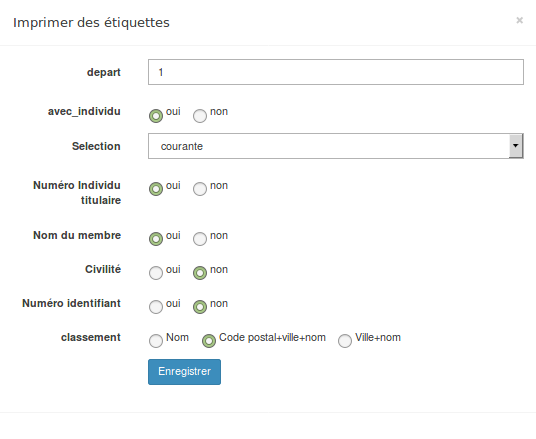
Task: Select oui for Numéro Individu titulaire
Action: coord(156,189)
